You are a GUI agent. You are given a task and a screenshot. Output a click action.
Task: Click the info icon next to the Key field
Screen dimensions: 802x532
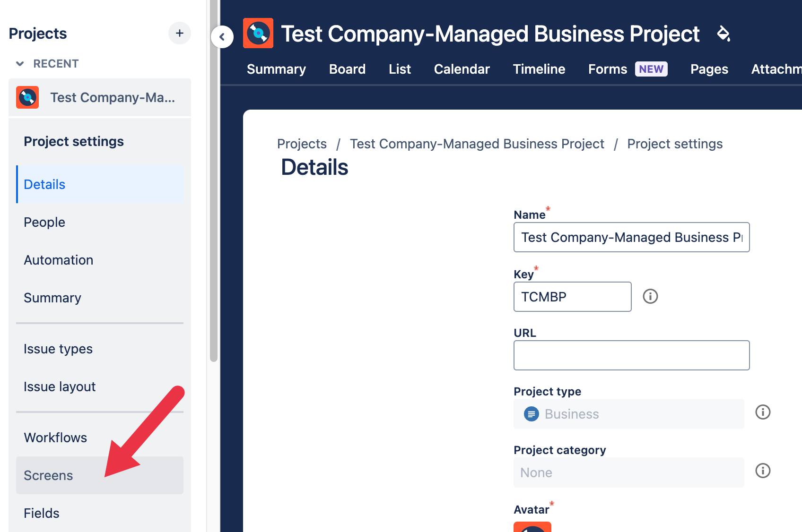pyautogui.click(x=650, y=297)
